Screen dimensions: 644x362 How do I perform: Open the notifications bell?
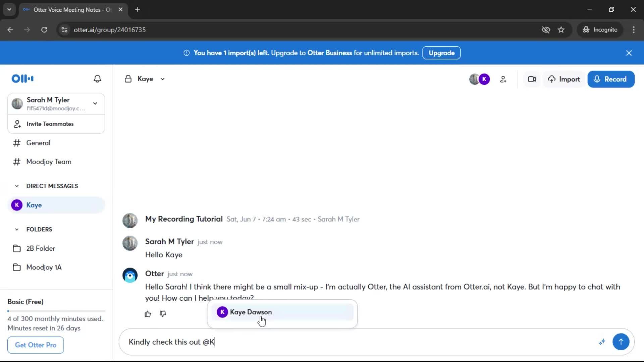(97, 79)
